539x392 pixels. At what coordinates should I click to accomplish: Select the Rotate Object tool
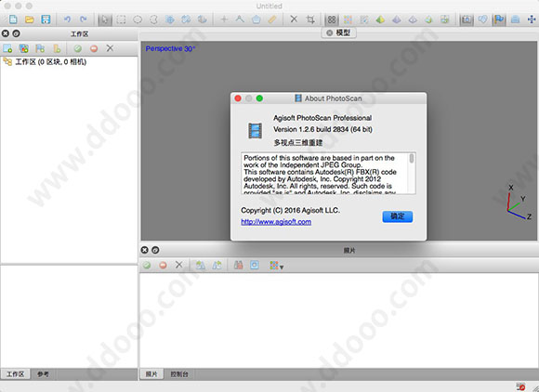[203, 20]
